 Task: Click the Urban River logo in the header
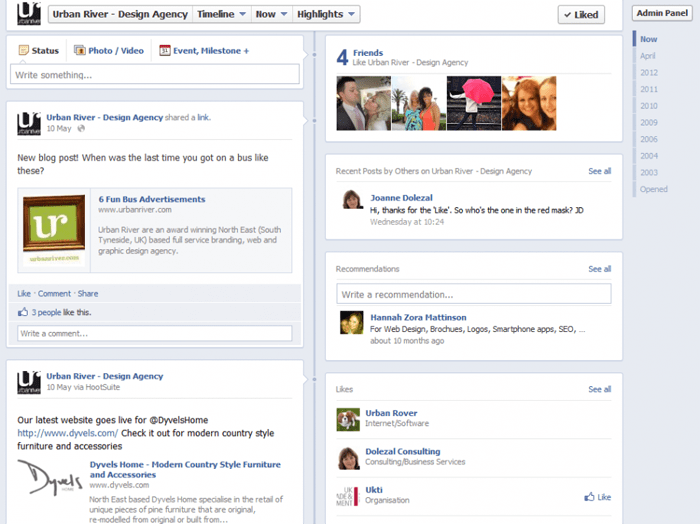click(29, 14)
